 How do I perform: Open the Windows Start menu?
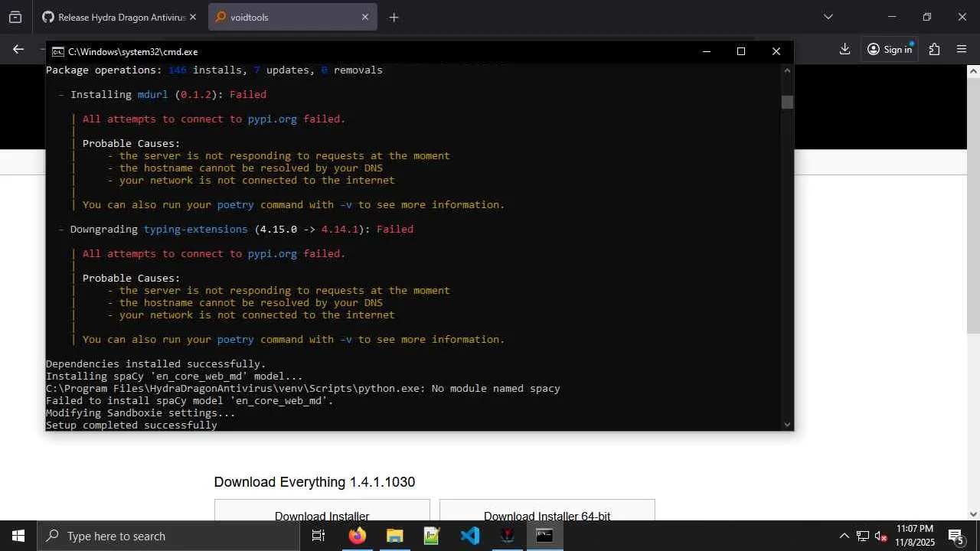18,536
